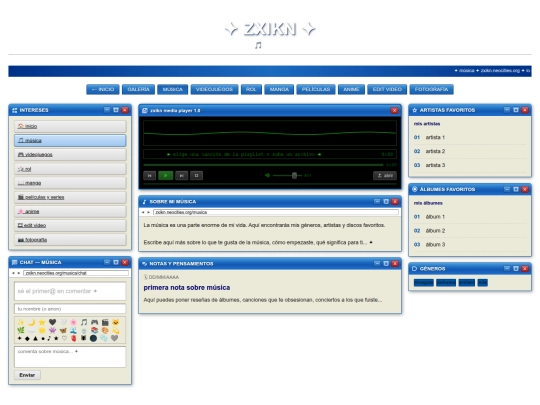Insert the butterfly emoji
Viewport: 540px width, 405px height.
(63, 330)
